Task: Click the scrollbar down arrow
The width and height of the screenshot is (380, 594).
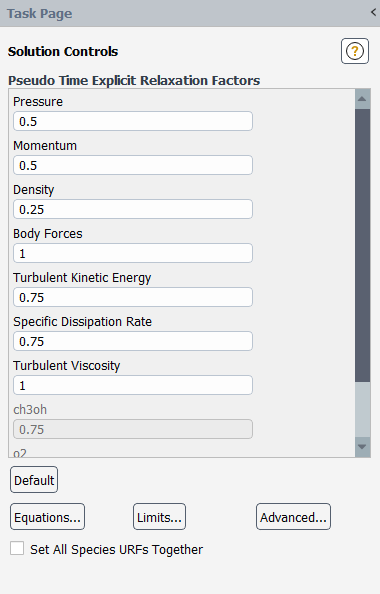Action: pyautogui.click(x=363, y=447)
